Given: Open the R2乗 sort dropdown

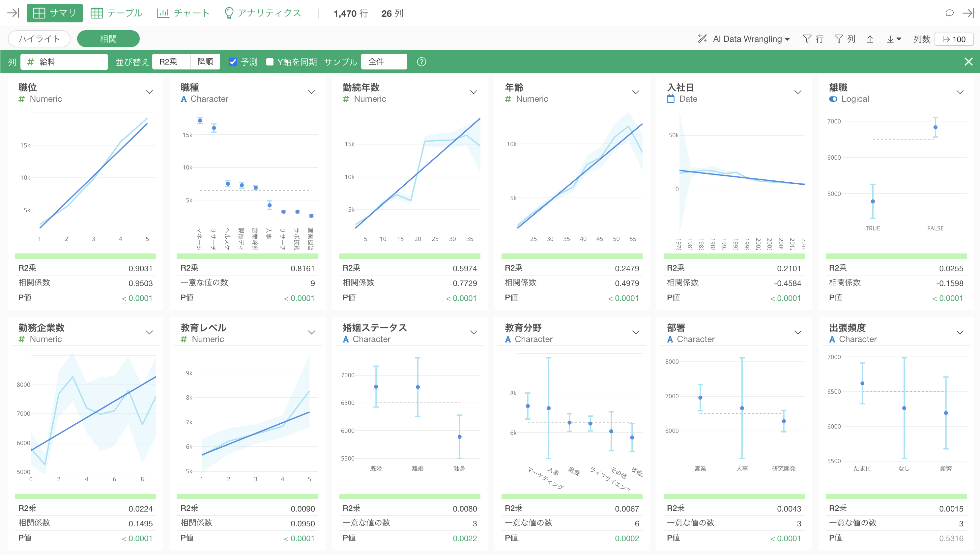Looking at the screenshot, I should click(171, 62).
